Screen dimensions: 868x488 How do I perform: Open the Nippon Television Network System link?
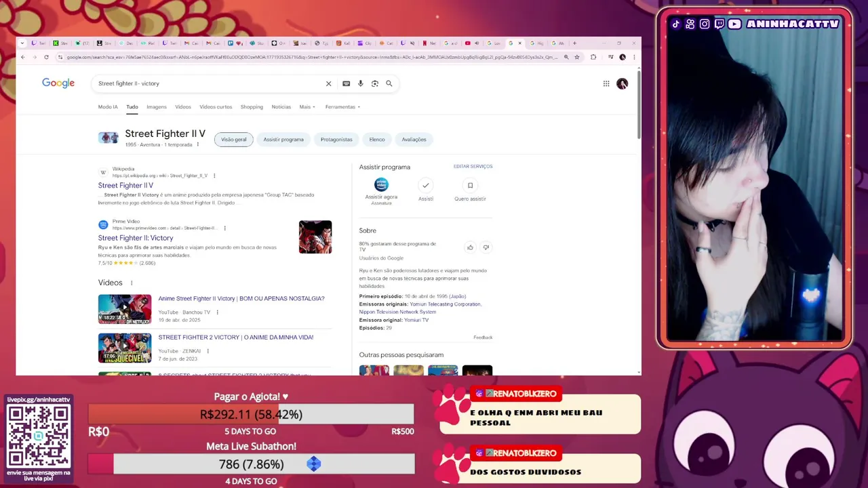[x=397, y=312]
